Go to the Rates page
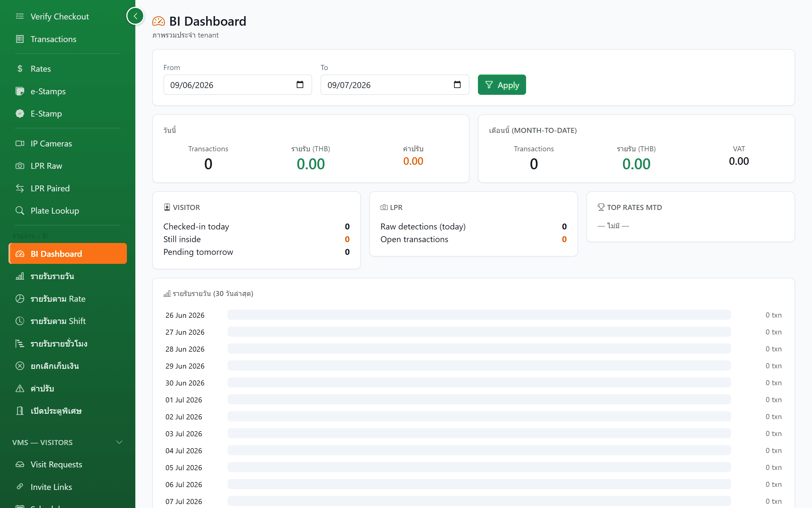Screen dimensions: 812x508 click(68, 69)
